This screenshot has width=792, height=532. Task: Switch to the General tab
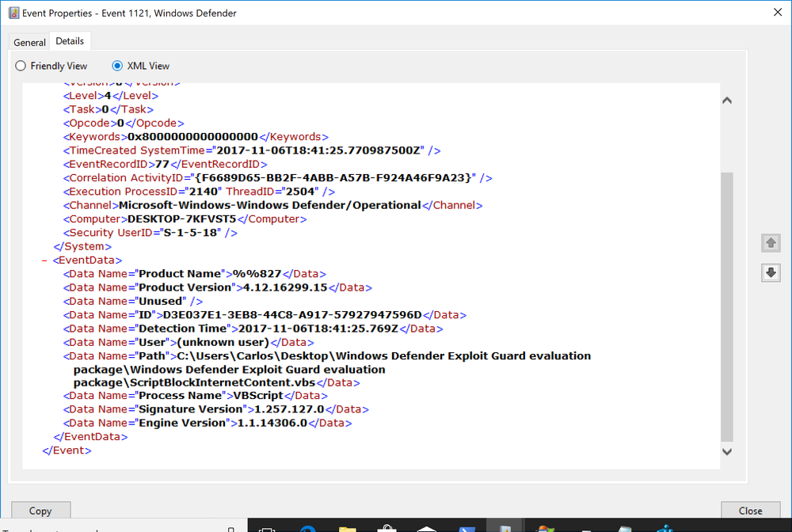[29, 43]
